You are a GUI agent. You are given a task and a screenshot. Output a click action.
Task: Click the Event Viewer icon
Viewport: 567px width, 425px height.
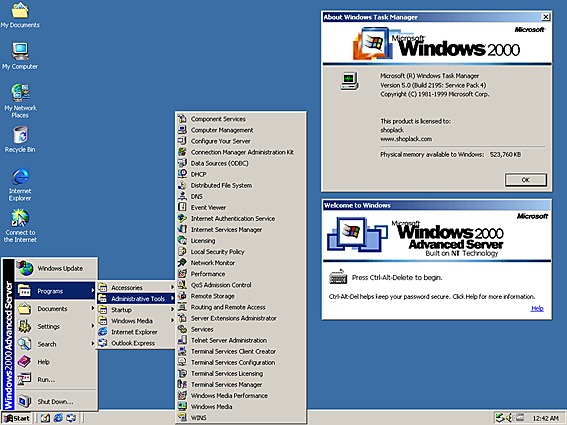click(182, 207)
